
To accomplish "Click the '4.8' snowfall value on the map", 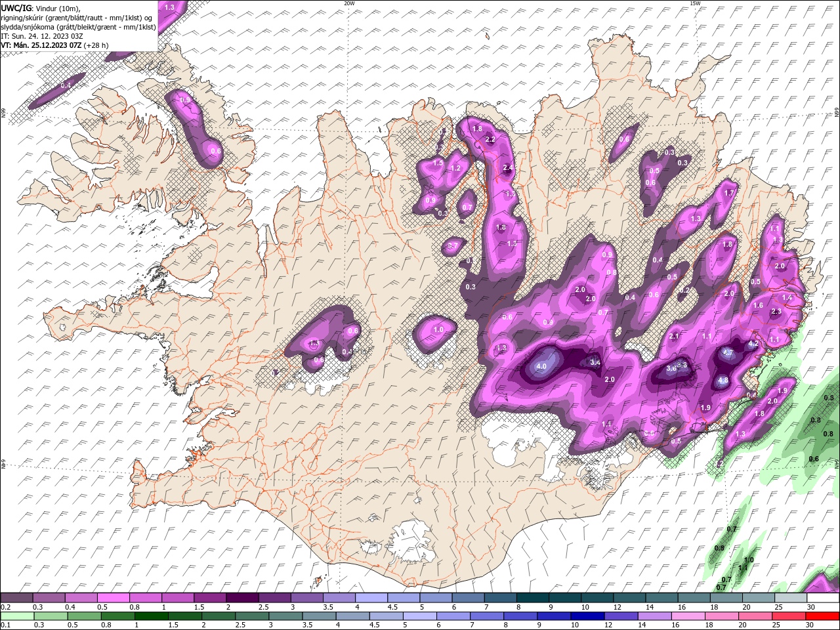I will 723,381.
